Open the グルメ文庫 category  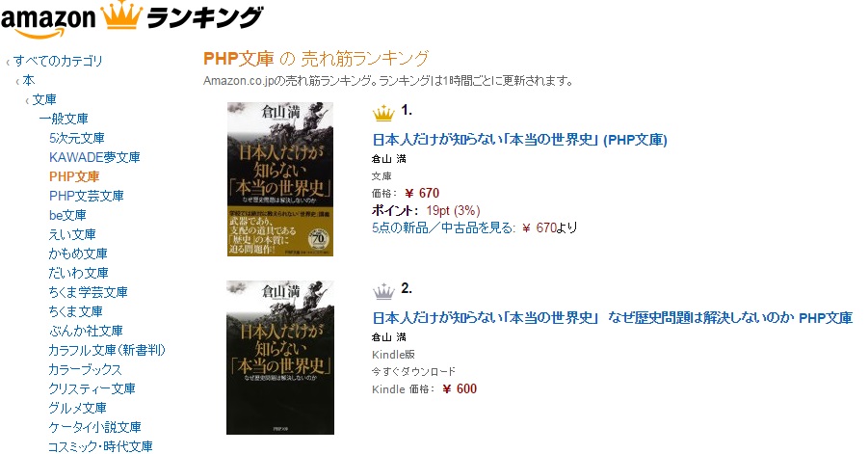[77, 408]
